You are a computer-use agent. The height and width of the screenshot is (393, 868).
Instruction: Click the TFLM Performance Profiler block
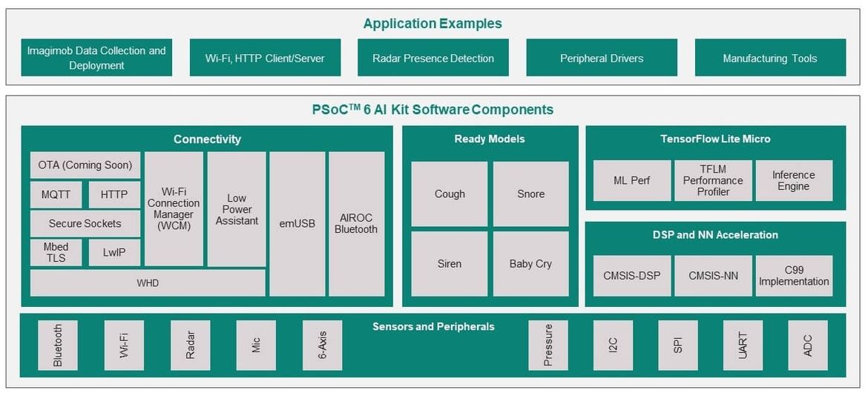point(713,180)
